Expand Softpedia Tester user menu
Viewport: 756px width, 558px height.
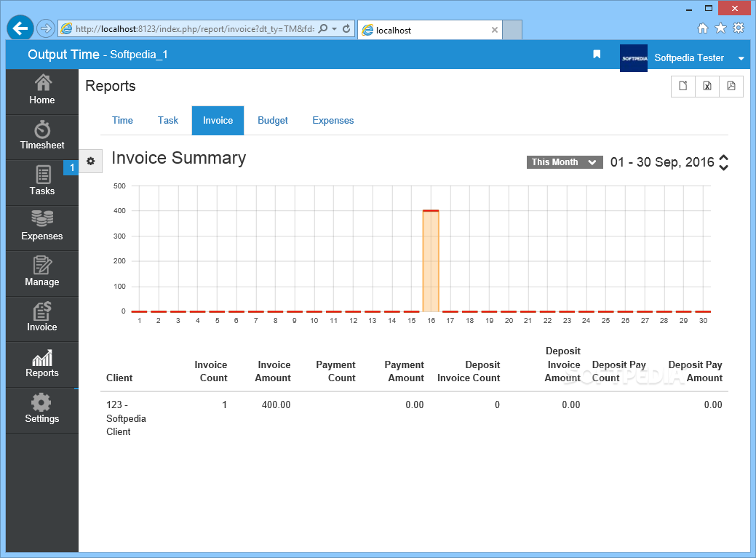(x=741, y=58)
